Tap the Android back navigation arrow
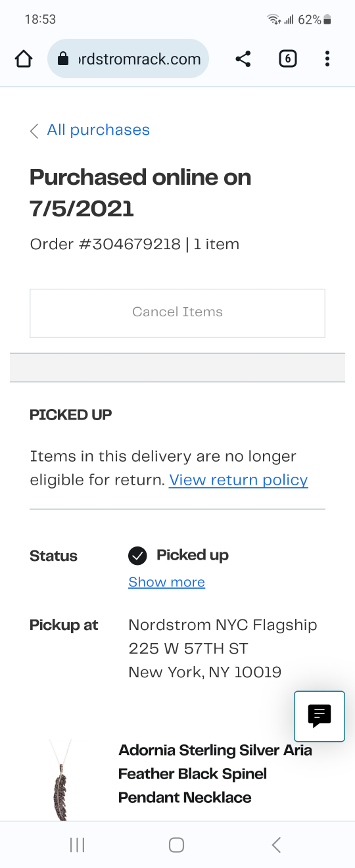The image size is (355, 868). click(x=276, y=845)
